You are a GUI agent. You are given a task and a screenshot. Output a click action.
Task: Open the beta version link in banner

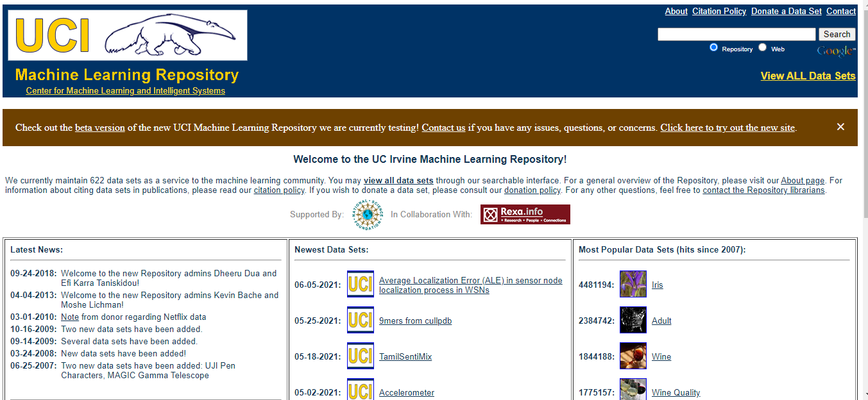tap(100, 128)
